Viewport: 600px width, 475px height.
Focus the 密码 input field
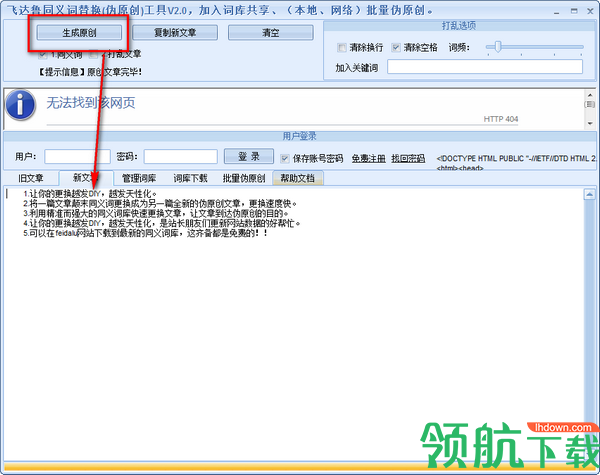tap(181, 156)
